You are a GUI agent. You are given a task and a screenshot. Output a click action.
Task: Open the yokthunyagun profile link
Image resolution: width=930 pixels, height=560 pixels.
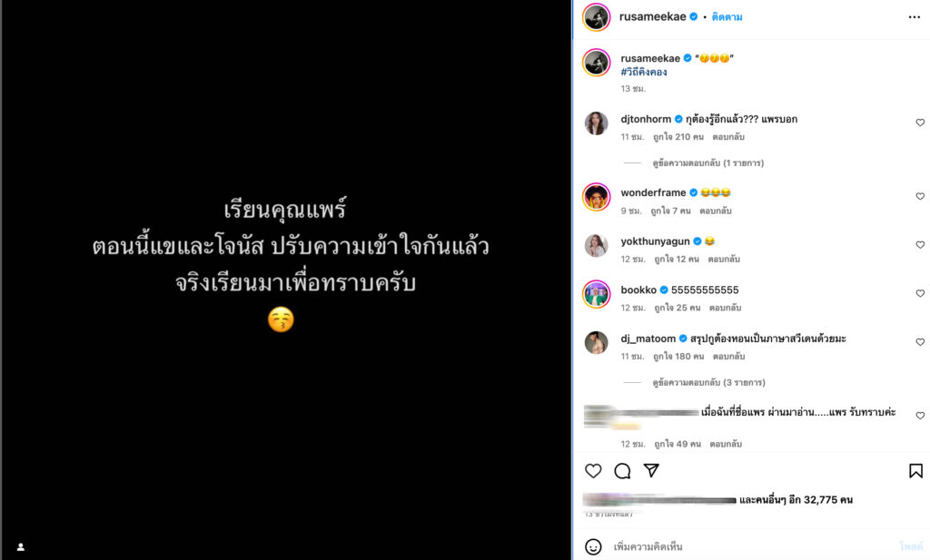coord(655,241)
